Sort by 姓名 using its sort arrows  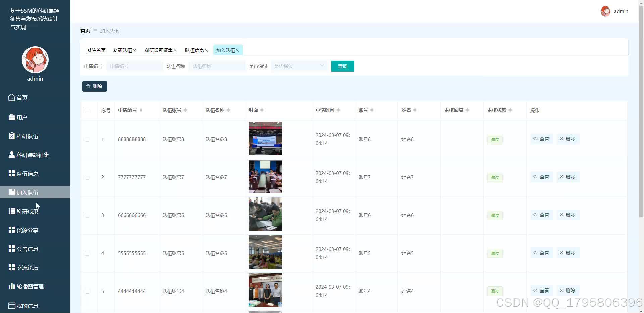[x=415, y=110]
